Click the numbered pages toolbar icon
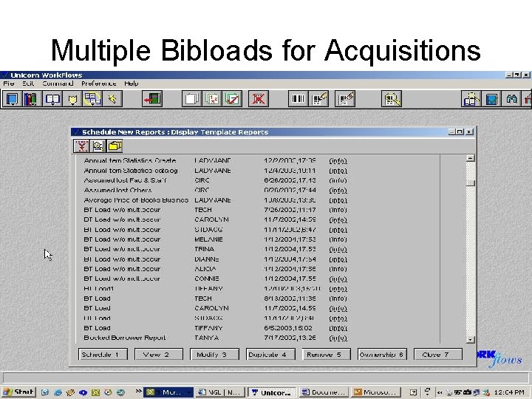The image size is (532, 399). coord(212,99)
